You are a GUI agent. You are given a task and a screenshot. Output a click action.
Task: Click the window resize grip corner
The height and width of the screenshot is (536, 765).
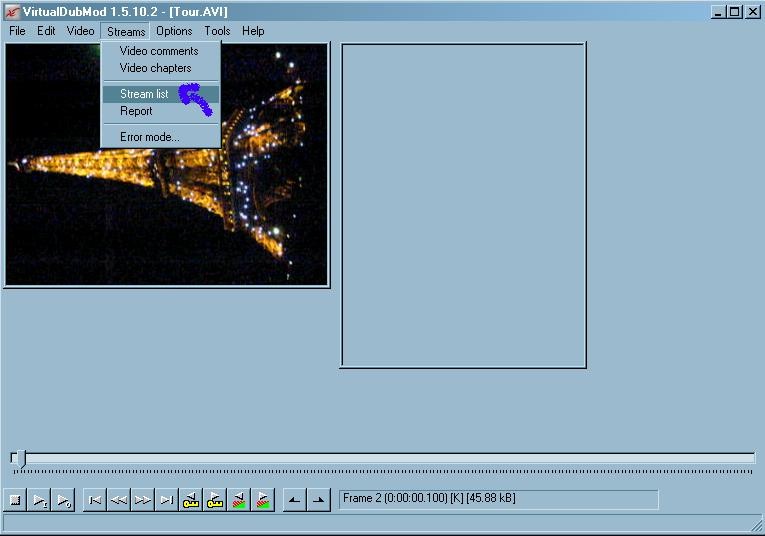[756, 526]
